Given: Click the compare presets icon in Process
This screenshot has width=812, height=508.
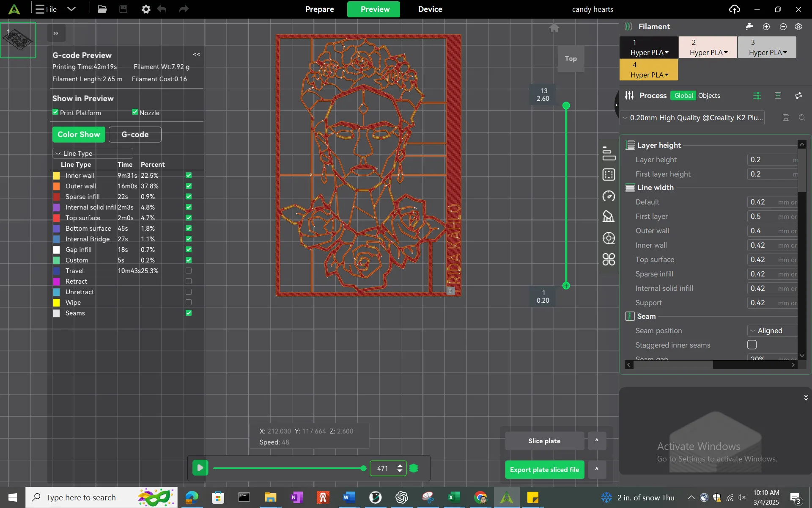Looking at the screenshot, I should click(x=757, y=96).
